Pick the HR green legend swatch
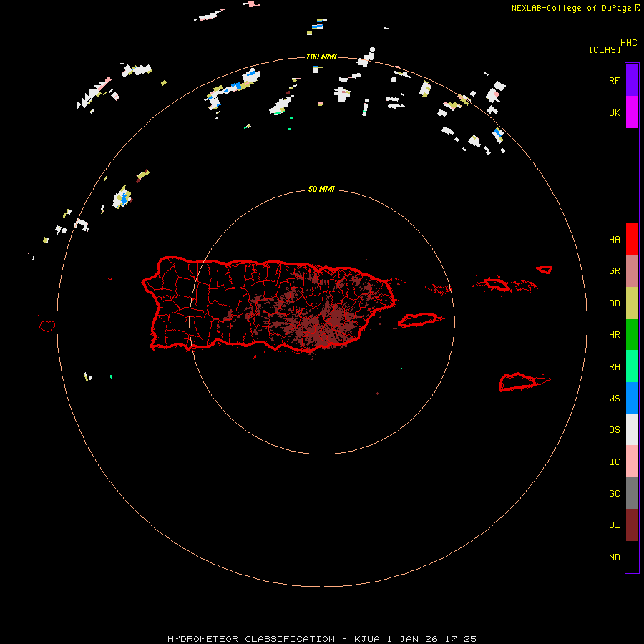 632,335
